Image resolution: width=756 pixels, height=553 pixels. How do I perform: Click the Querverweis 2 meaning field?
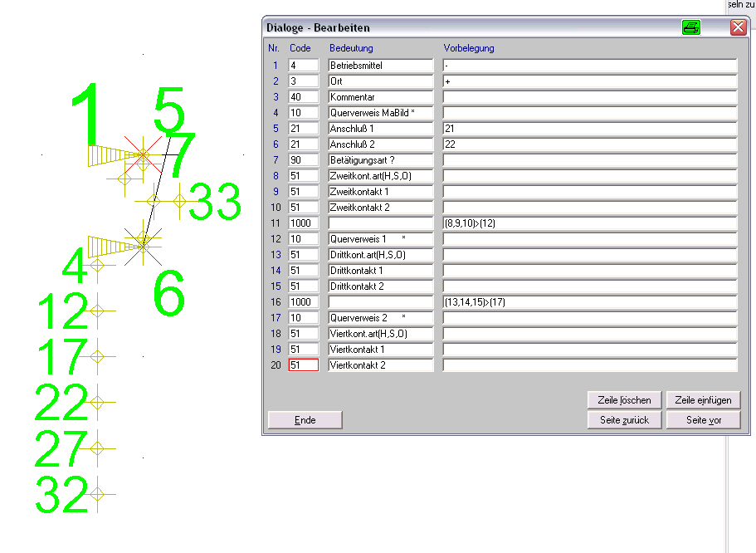pos(381,317)
